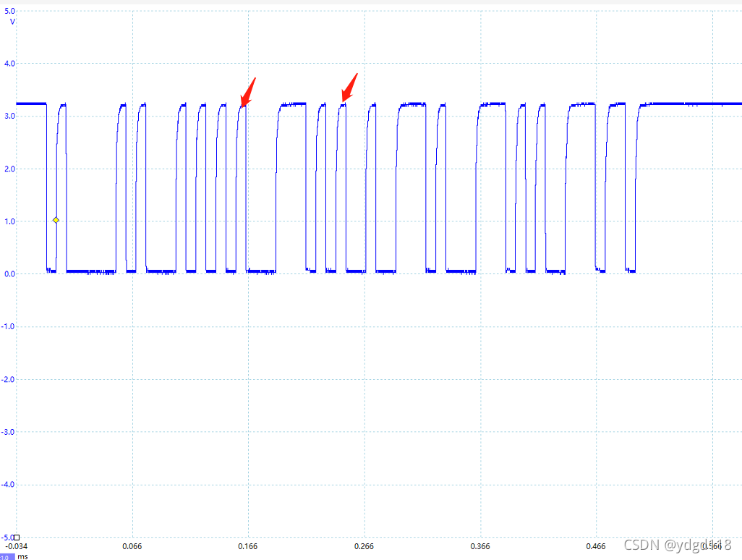Click the 0.266 time axis value
Viewport: 742px width, 560px height.
[364, 546]
